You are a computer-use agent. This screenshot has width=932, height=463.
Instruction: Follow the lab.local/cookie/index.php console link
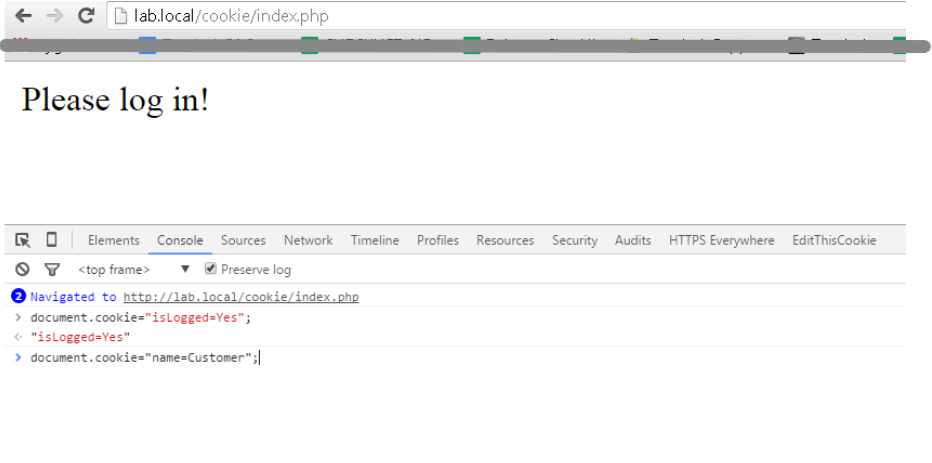(240, 297)
